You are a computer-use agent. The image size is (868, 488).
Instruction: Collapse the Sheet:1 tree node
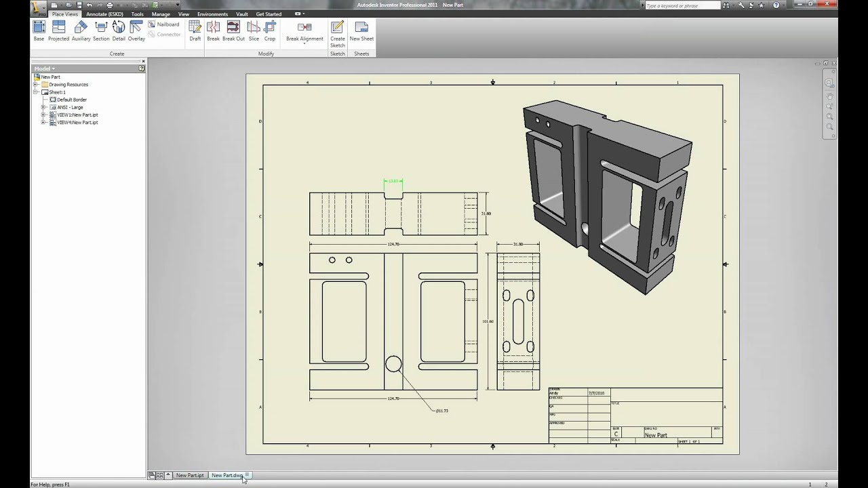(36, 92)
